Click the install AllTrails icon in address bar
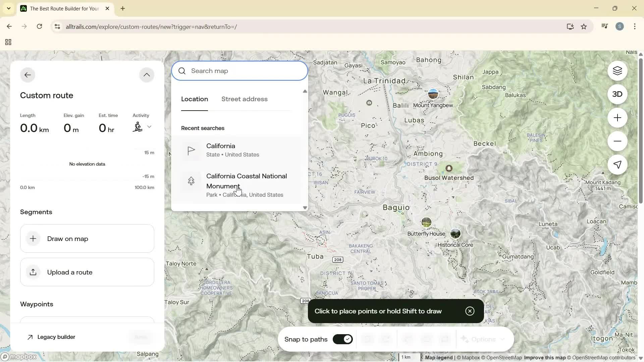Viewport: 644px width, 362px height. (x=570, y=26)
